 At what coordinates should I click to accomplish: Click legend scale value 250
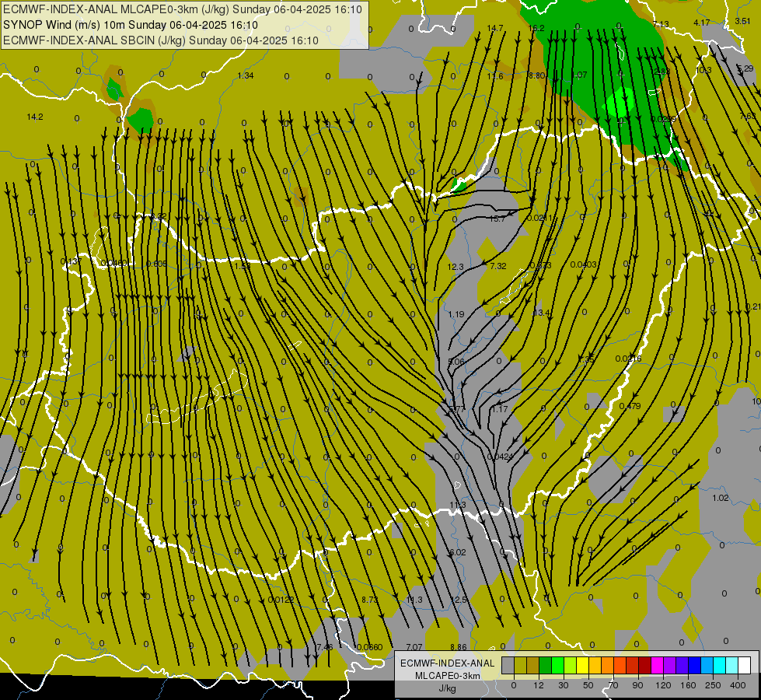[713, 685]
